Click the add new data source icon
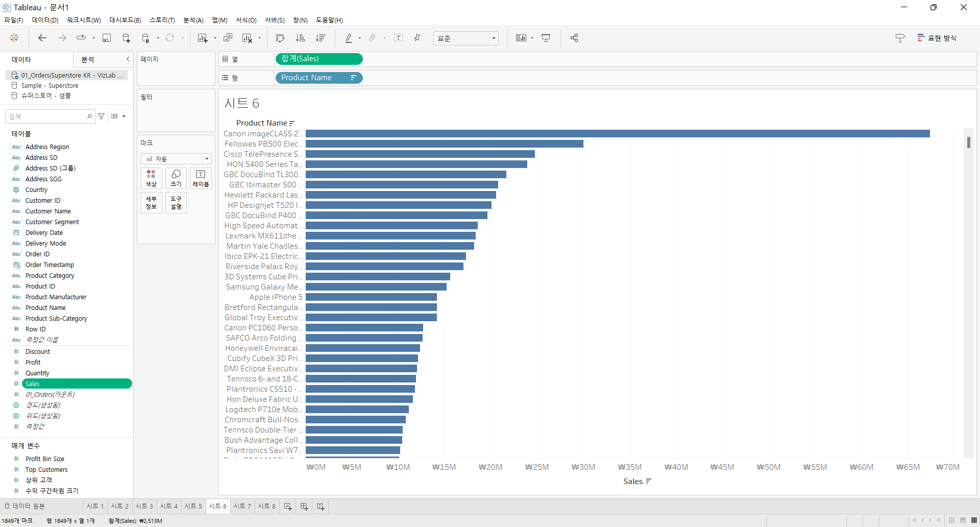 click(127, 38)
